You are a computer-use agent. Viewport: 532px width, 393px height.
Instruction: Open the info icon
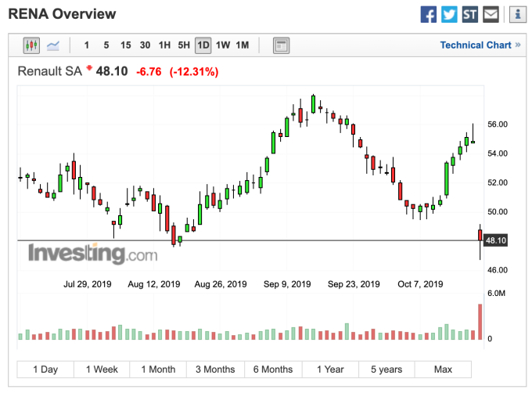[x=518, y=15]
